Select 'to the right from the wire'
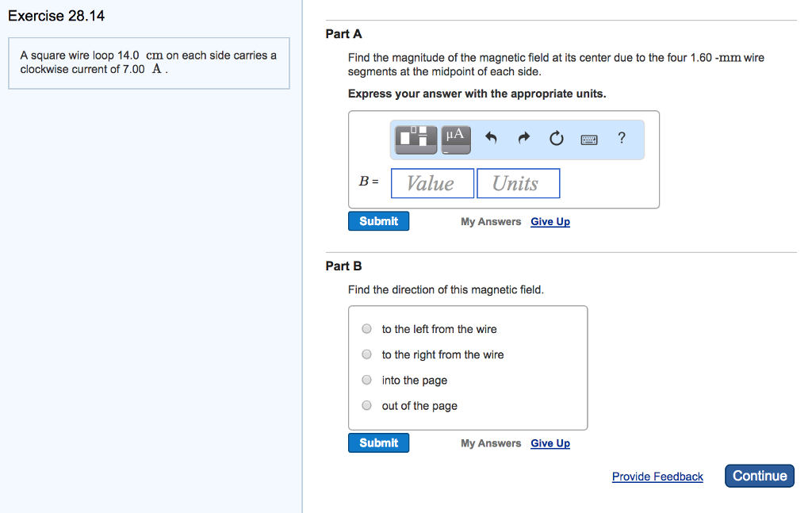 366,354
